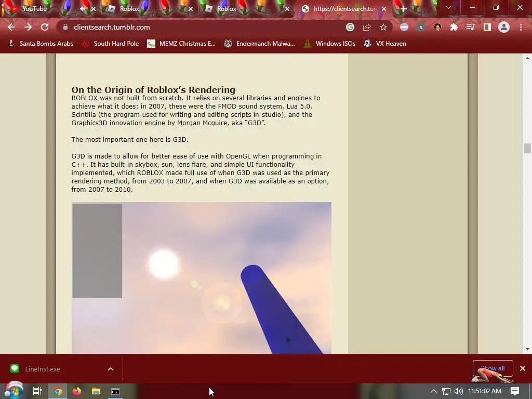This screenshot has width=532, height=399.
Task: Open network status in system tray
Action: tap(446, 391)
